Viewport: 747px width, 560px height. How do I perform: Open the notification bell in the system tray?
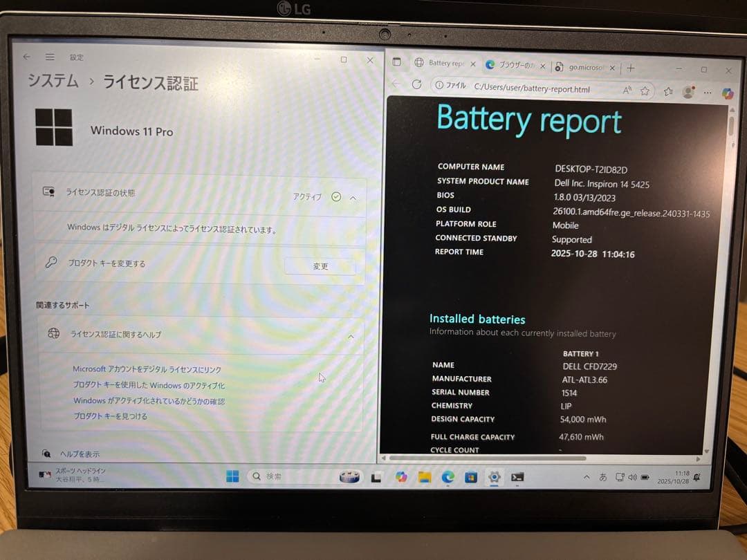point(698,477)
